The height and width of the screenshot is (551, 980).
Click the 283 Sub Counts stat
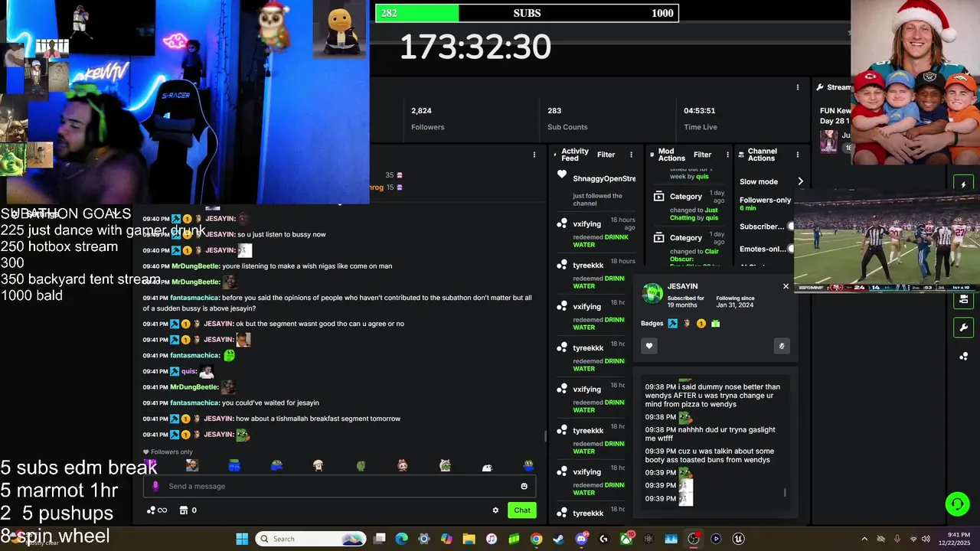coord(567,119)
